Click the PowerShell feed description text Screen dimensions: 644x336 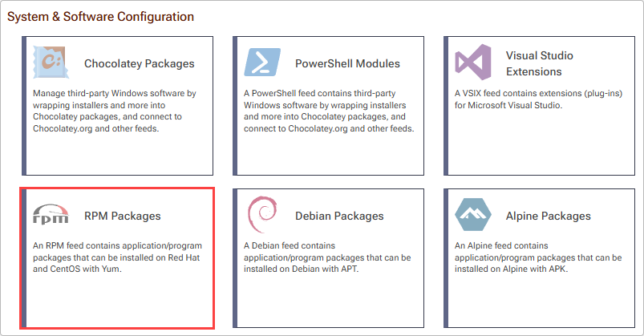click(329, 111)
